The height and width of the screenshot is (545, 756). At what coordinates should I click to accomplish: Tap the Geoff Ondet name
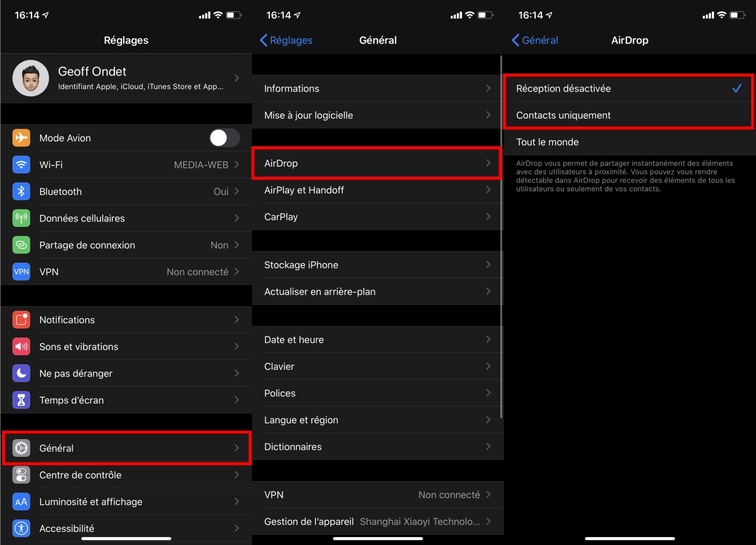92,71
